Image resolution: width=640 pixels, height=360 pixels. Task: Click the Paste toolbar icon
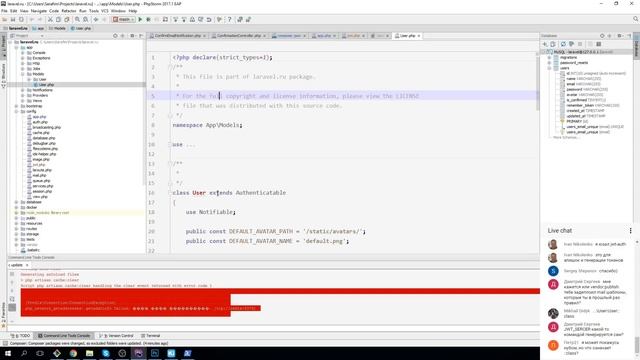coord(67,19)
